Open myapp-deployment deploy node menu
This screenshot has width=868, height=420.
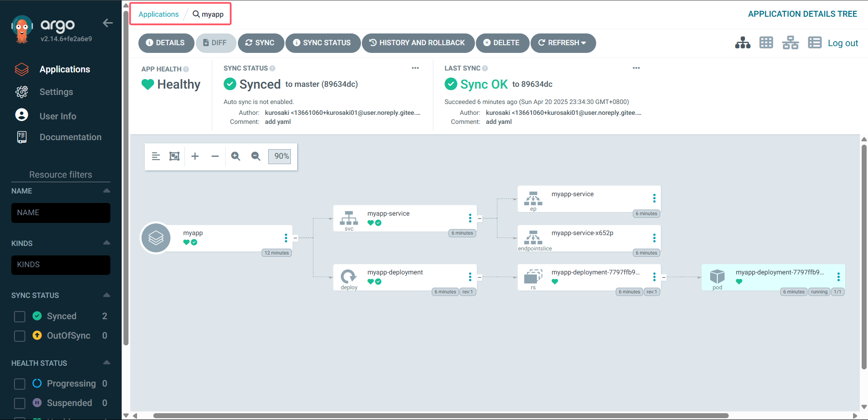[x=470, y=277]
